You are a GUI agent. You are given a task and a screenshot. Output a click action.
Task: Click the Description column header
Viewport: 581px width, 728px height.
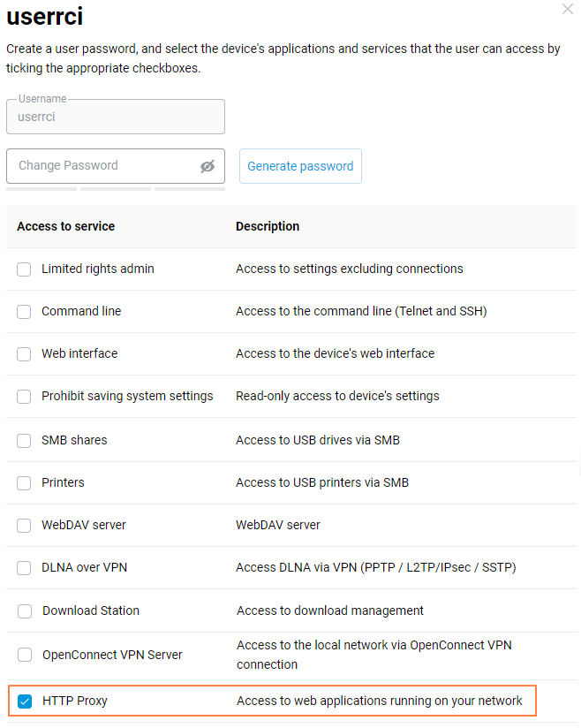coord(268,226)
